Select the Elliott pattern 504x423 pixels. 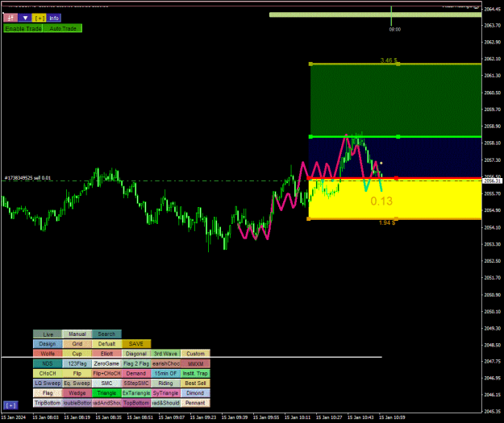tap(106, 354)
